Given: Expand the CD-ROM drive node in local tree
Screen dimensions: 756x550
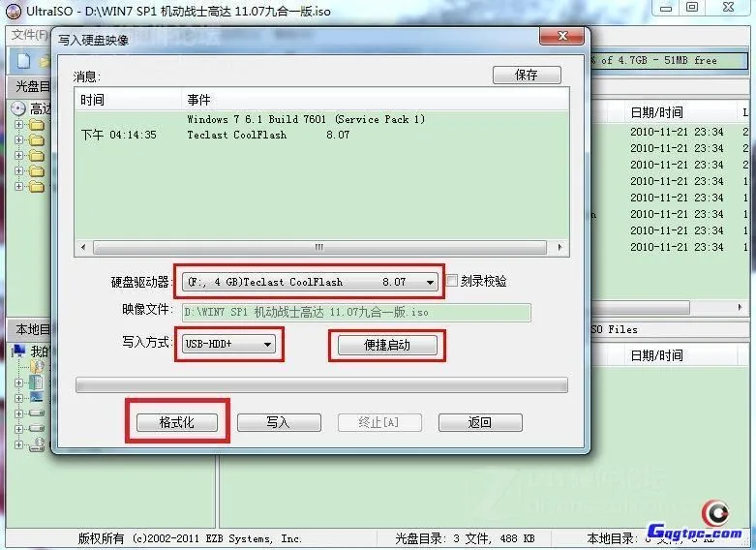Looking at the screenshot, I should click(18, 444).
